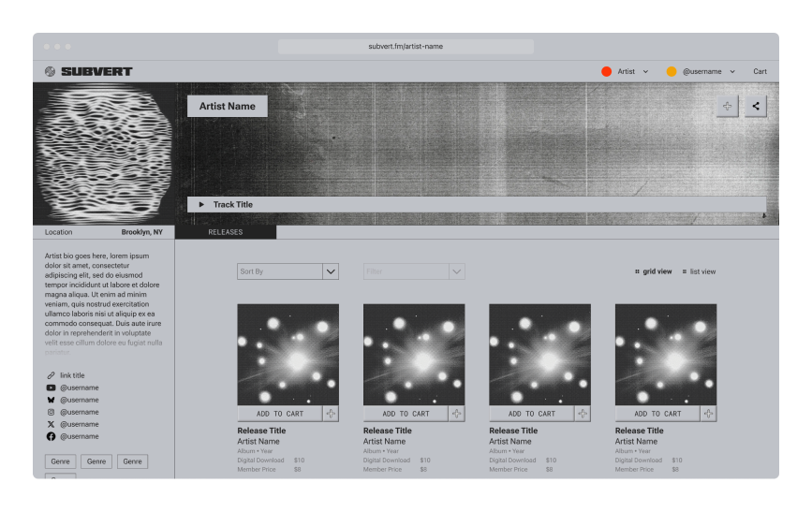The image size is (812, 512).
Task: Click the Facebook icon
Action: [x=51, y=436]
